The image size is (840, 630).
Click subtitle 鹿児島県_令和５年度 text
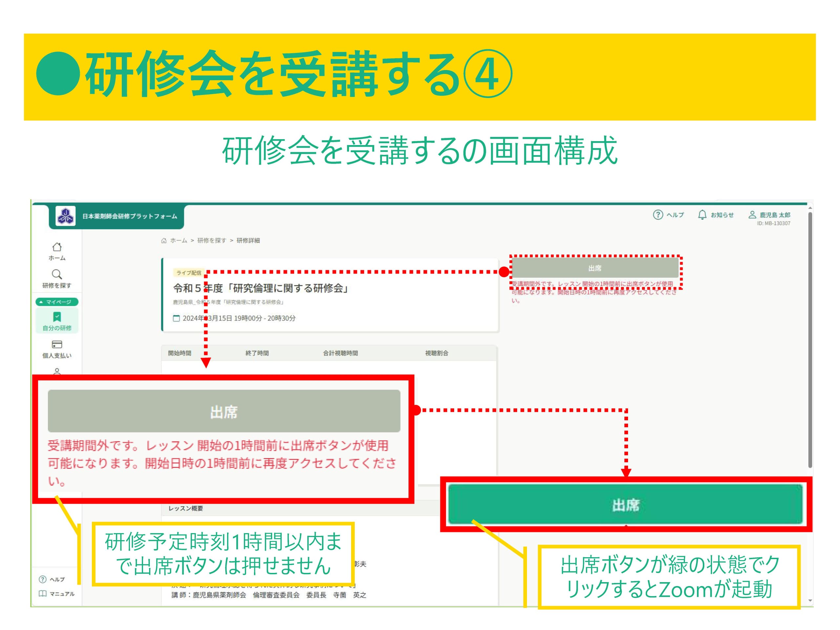229,302
